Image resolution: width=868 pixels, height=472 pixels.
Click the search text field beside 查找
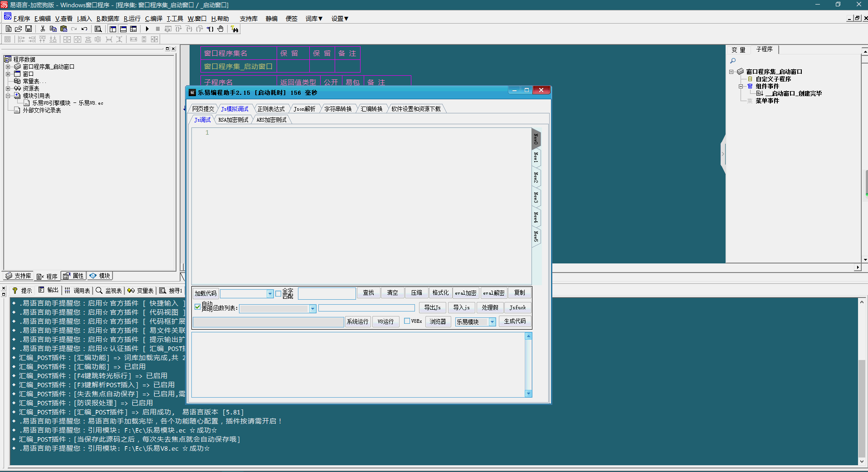[327, 293]
